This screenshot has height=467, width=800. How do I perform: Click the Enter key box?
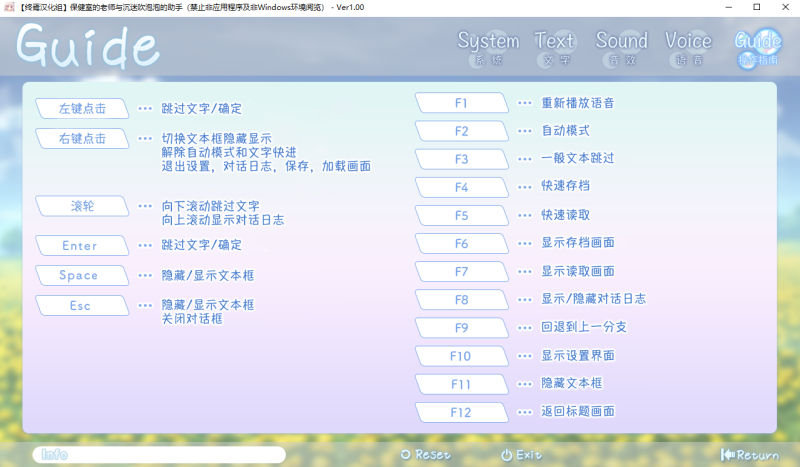pos(81,245)
